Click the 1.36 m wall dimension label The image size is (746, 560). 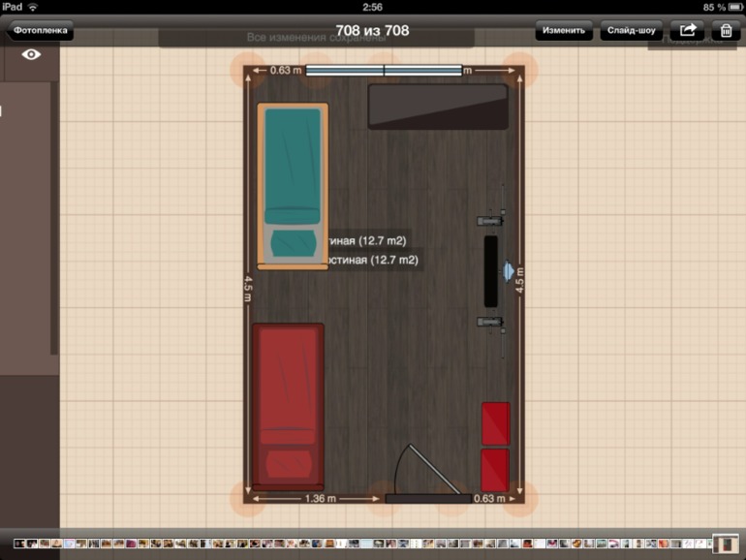(316, 499)
